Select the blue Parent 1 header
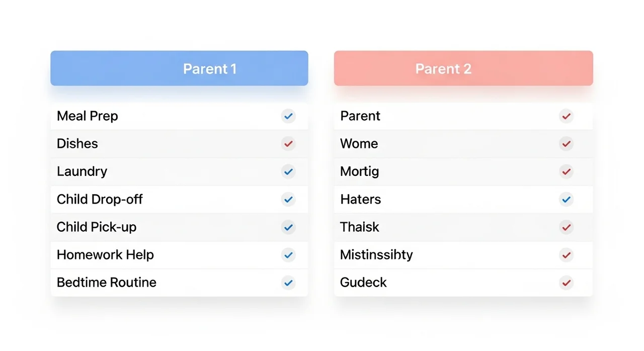The width and height of the screenshot is (644, 351). pyautogui.click(x=179, y=68)
